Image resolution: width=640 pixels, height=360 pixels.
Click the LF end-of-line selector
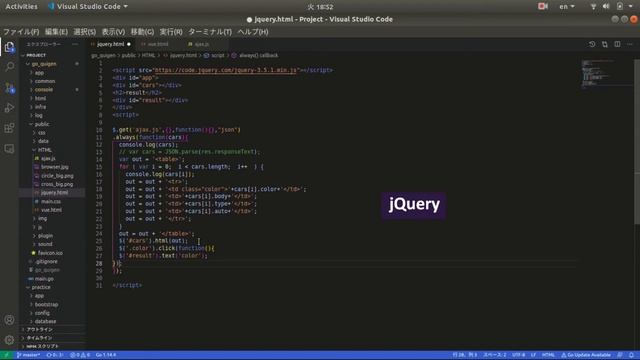pos(533,355)
